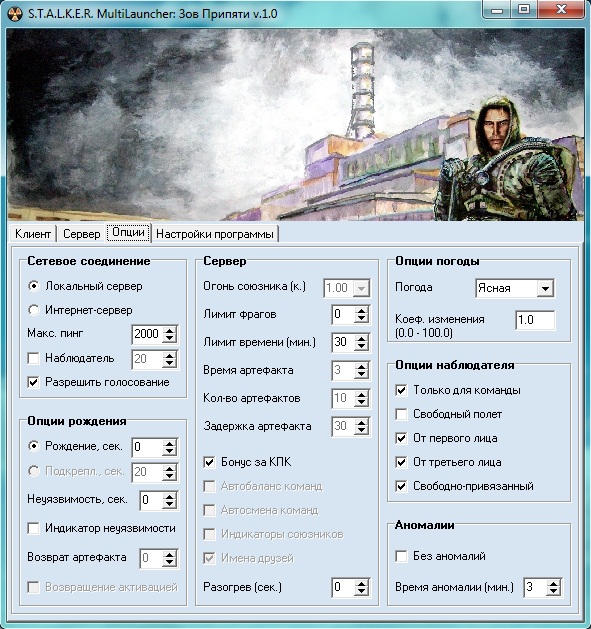Increase the Неуязвимость, сек. value
Image resolution: width=591 pixels, height=629 pixels.
click(169, 496)
